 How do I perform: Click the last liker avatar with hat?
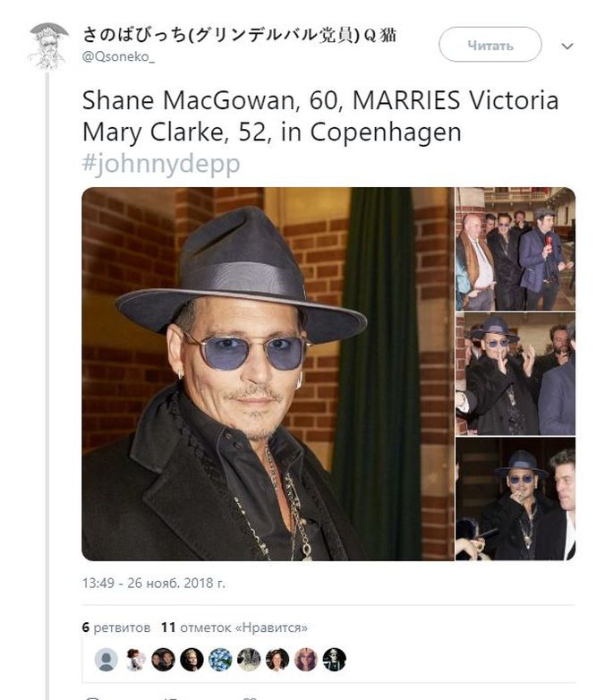(x=335, y=660)
